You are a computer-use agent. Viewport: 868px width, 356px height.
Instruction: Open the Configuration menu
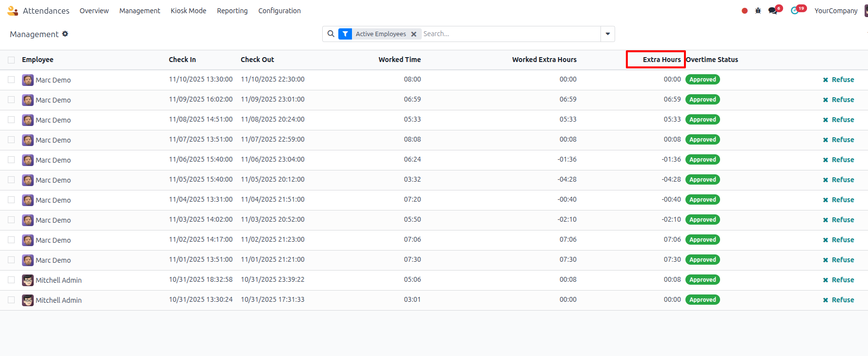(x=279, y=11)
